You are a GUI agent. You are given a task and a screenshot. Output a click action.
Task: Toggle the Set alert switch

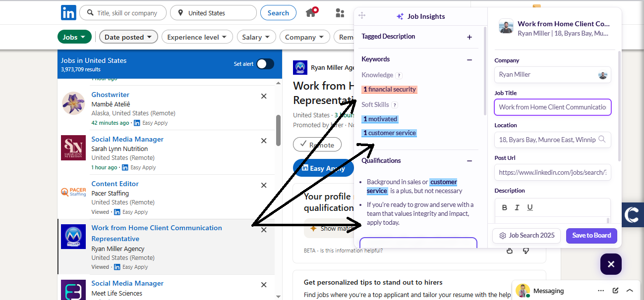pyautogui.click(x=265, y=64)
